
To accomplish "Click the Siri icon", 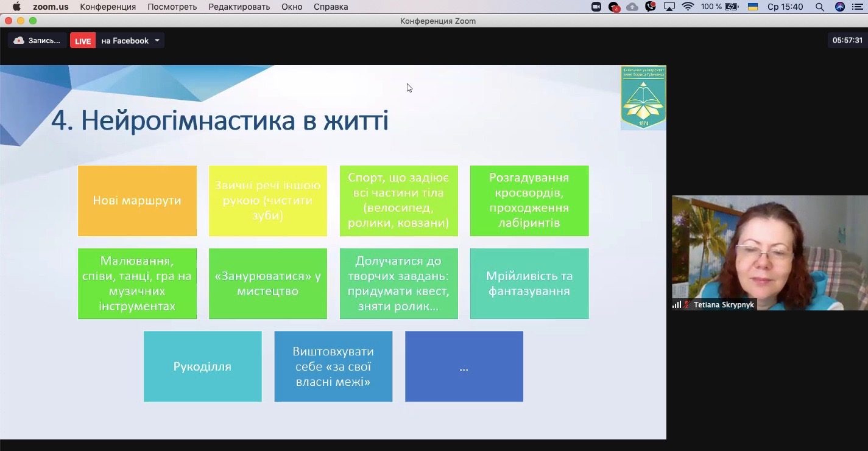I will [x=840, y=7].
